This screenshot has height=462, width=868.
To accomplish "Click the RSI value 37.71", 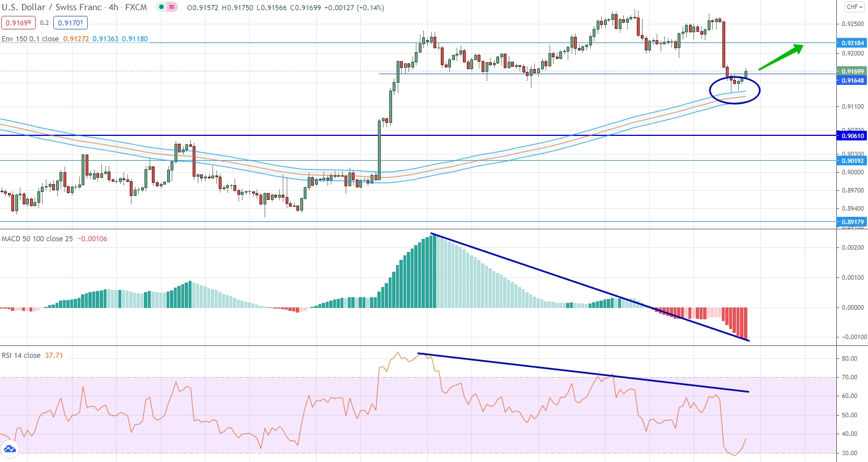I will (54, 355).
